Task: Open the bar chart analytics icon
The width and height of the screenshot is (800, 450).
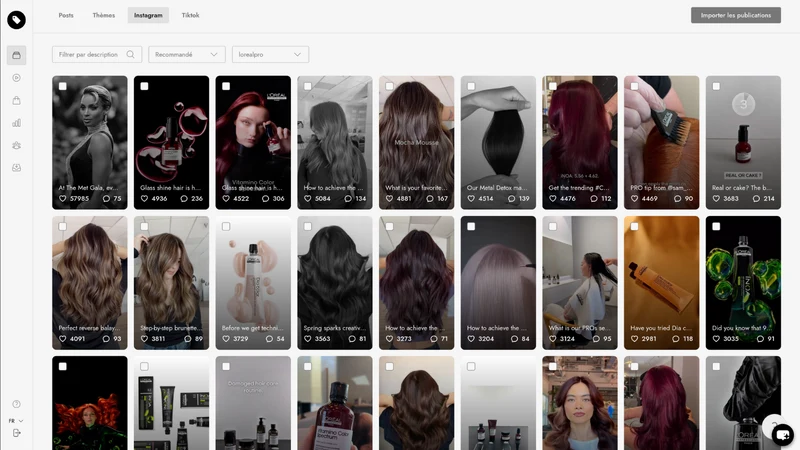Action: 16,123
